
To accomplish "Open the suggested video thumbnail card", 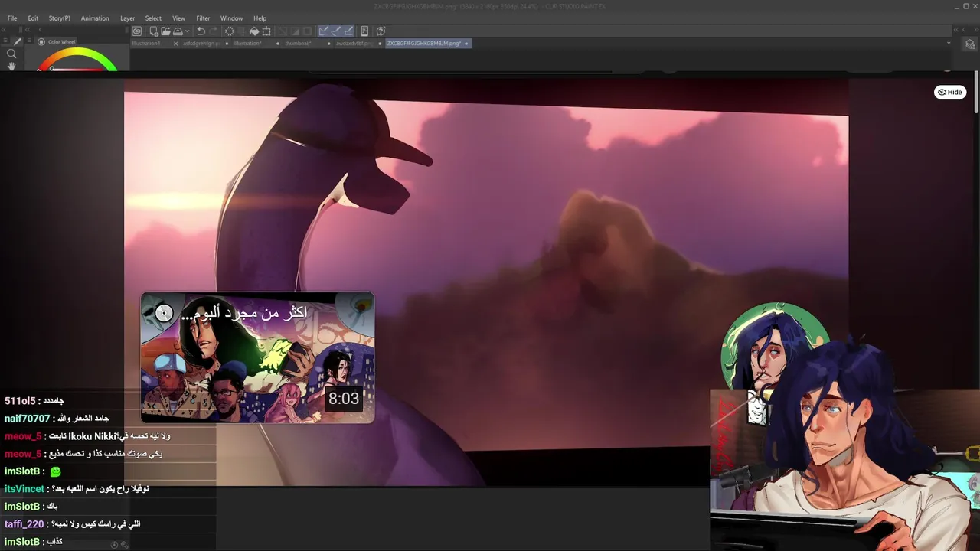I will [x=257, y=357].
